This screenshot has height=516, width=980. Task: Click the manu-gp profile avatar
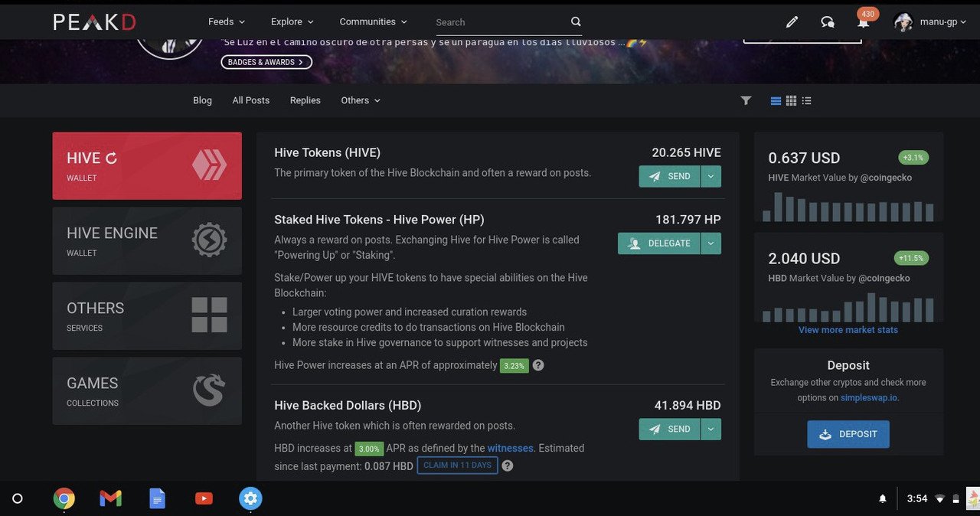903,21
